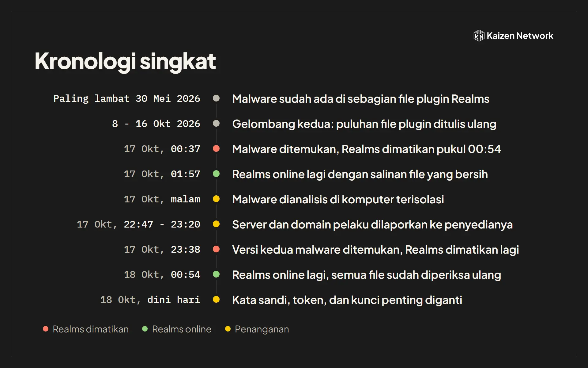Click the timestamp '17 Okt, 22:47 - 23:20'
Screen dimensions: 588x368
[x=138, y=224]
